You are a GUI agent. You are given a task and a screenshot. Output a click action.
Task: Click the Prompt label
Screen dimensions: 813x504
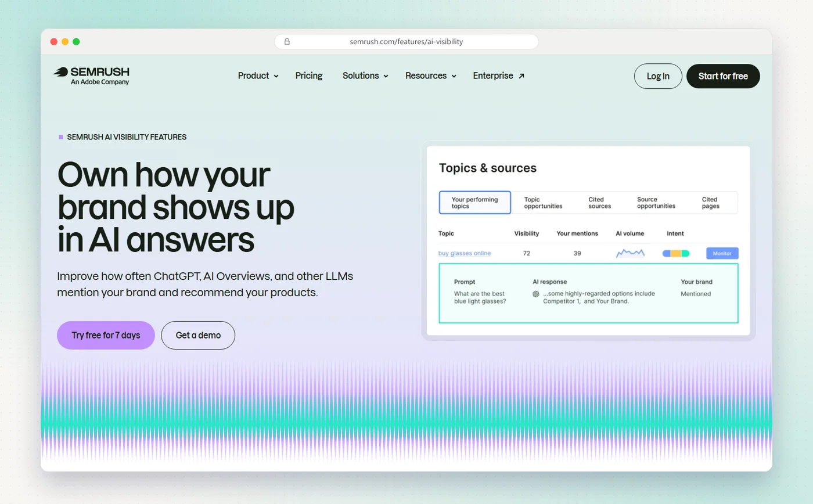[x=465, y=282]
